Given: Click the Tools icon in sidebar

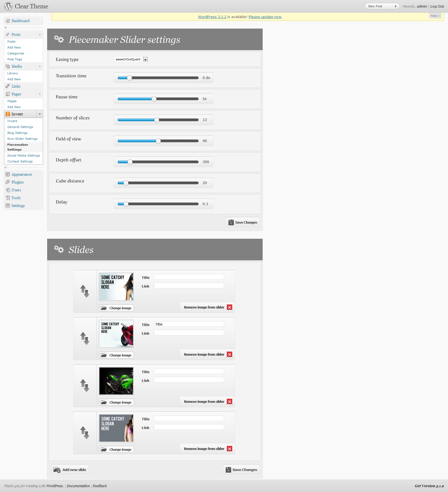Looking at the screenshot, I should 8,198.
